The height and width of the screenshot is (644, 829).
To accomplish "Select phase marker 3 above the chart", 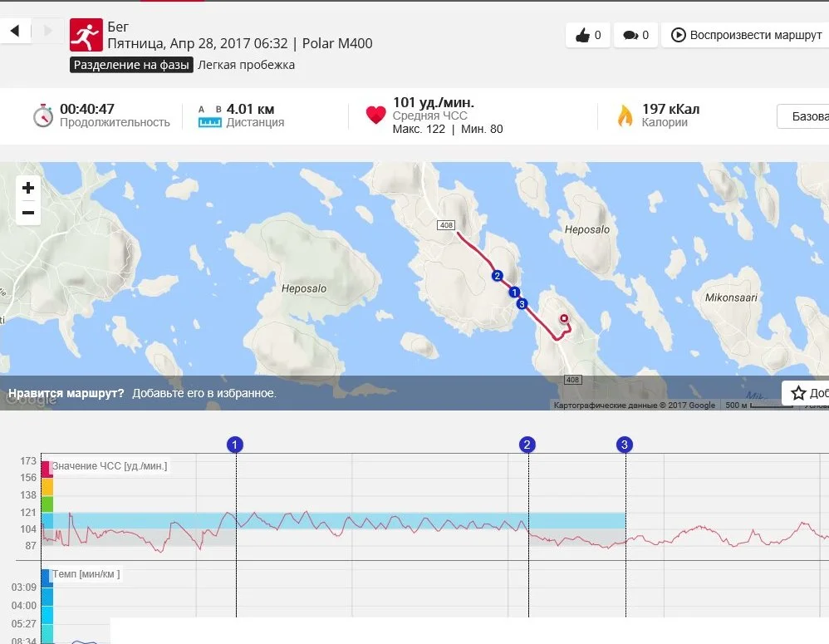I will pos(625,445).
